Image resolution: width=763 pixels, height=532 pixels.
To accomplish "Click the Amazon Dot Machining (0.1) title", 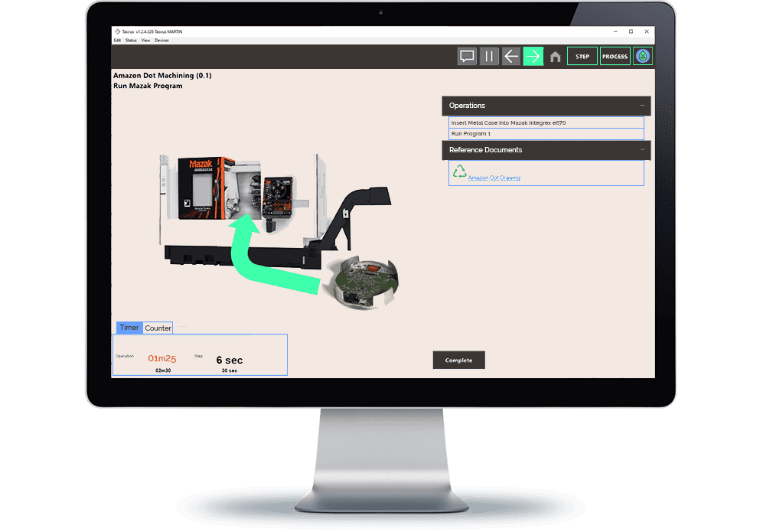I will coord(162,76).
